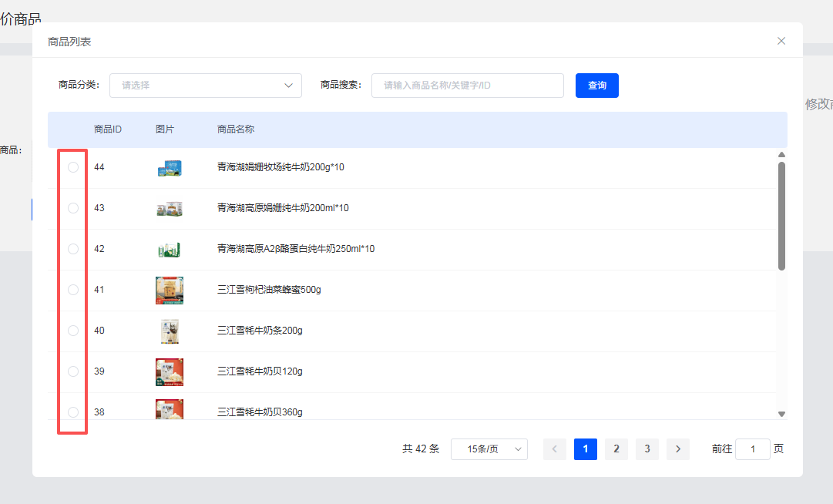Open product image thumbnail for ID 44
Screen dimensions: 833x504
pos(170,167)
